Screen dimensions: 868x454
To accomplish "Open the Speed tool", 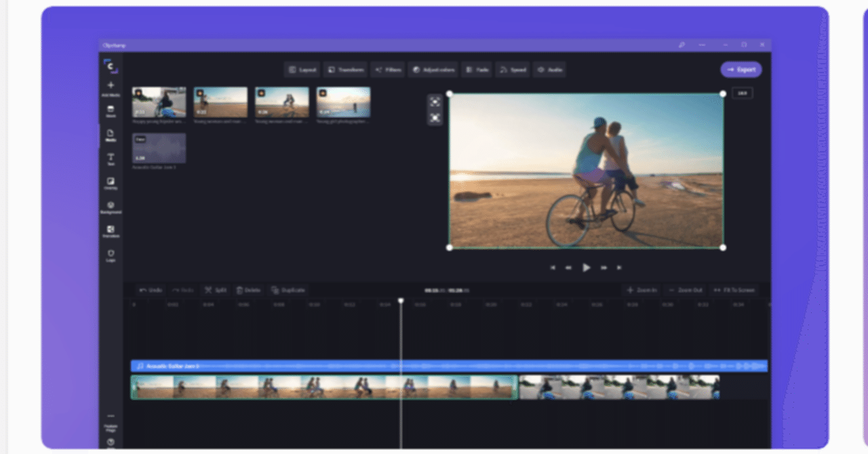I will (513, 70).
